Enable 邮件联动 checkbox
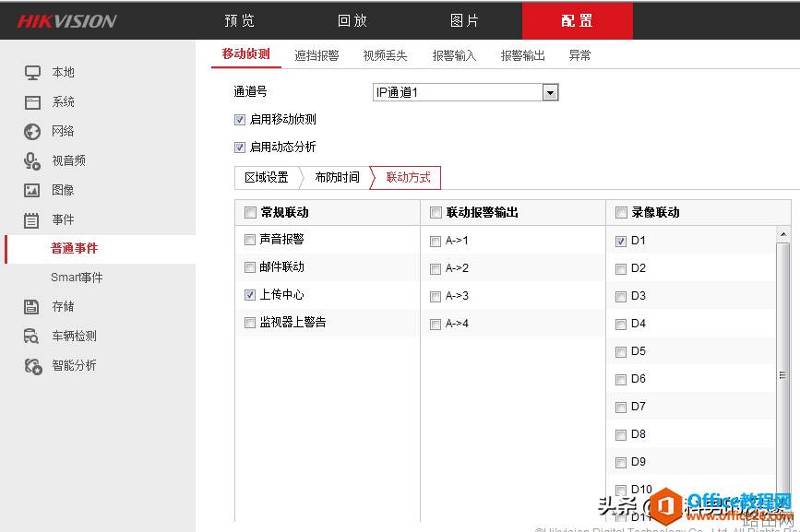The width and height of the screenshot is (800, 532). [x=250, y=267]
